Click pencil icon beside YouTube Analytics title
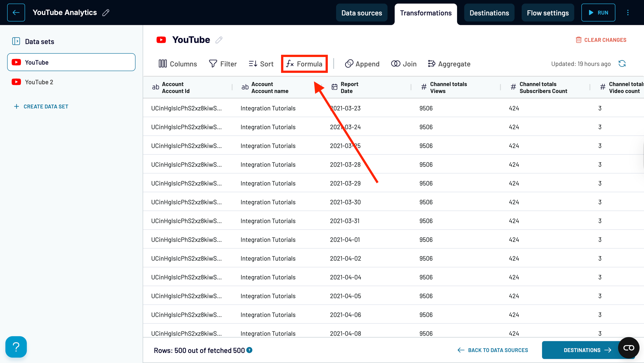This screenshot has height=363, width=644. click(106, 13)
